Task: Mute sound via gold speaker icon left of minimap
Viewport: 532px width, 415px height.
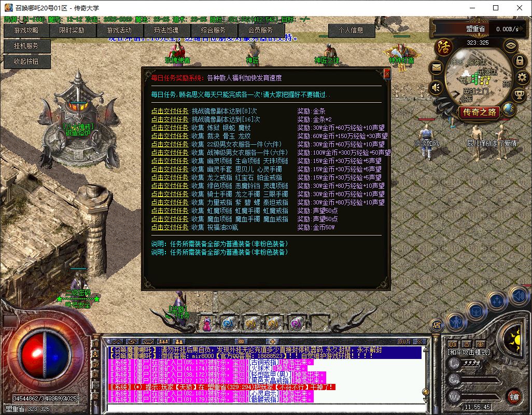Action: (436, 88)
